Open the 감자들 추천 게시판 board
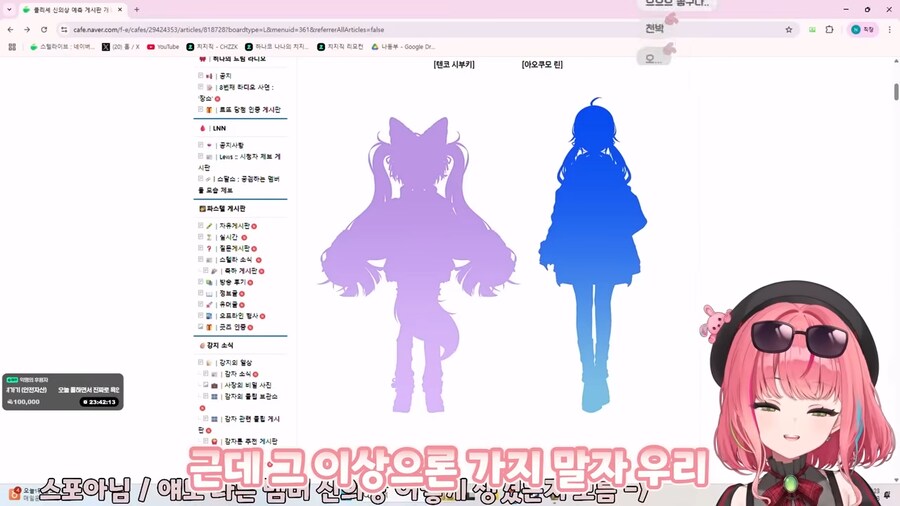900x506 pixels. click(x=251, y=442)
